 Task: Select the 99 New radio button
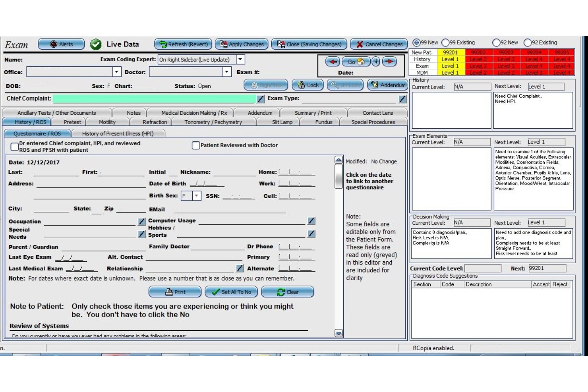coord(416,42)
